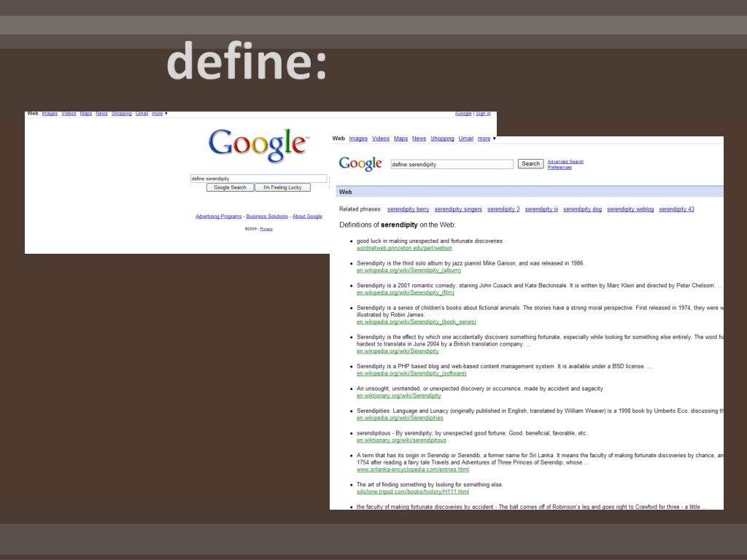Focus results page search field 'define:serendipity'
The width and height of the screenshot is (747, 560).
pyautogui.click(x=452, y=164)
